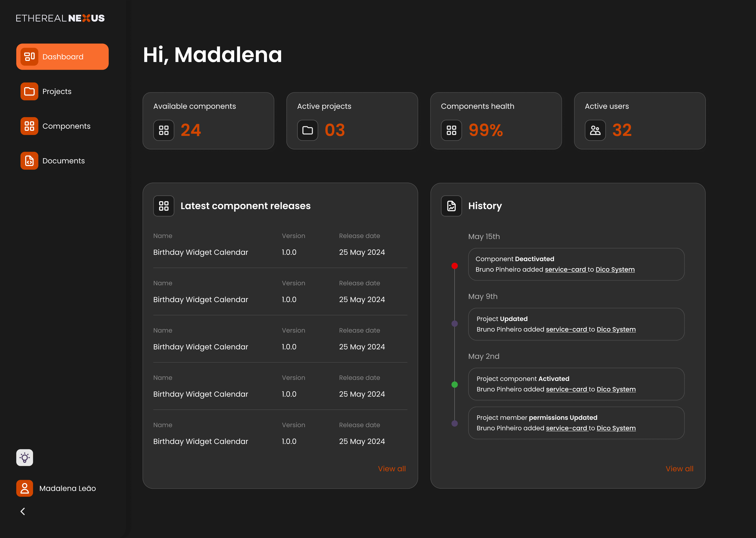Click the Madalena Leão user avatar icon
This screenshot has width=756, height=538.
[x=25, y=488]
